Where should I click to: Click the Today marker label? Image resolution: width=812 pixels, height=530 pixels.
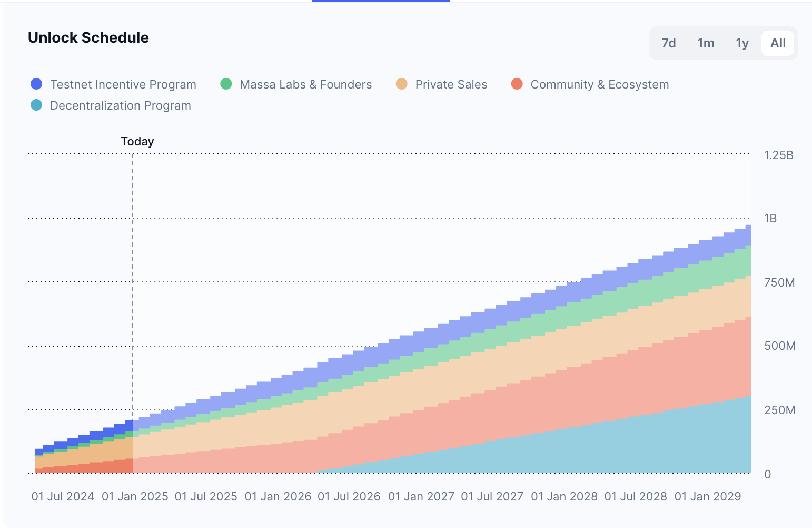[137, 141]
